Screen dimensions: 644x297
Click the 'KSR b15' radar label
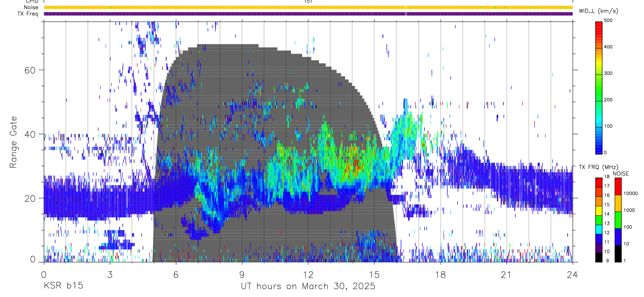[63, 286]
